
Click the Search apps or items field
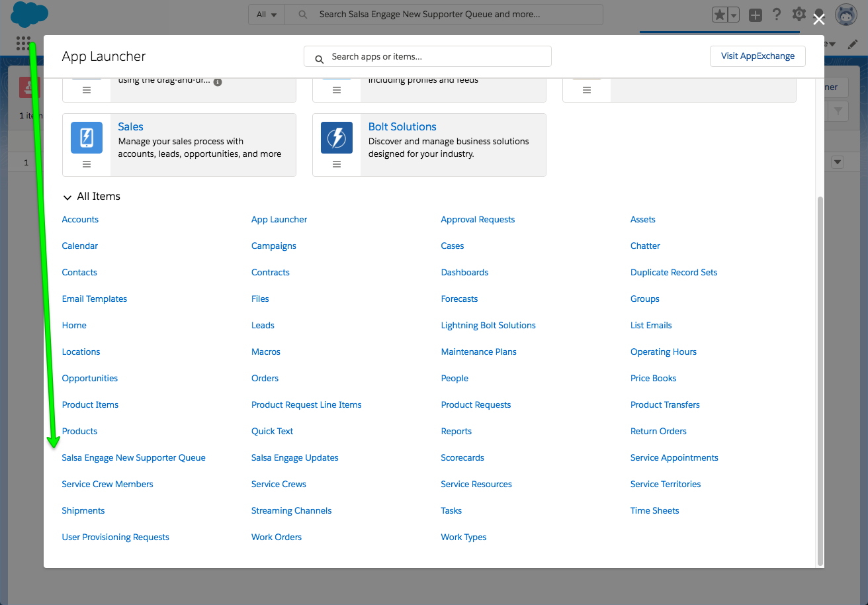(x=427, y=56)
